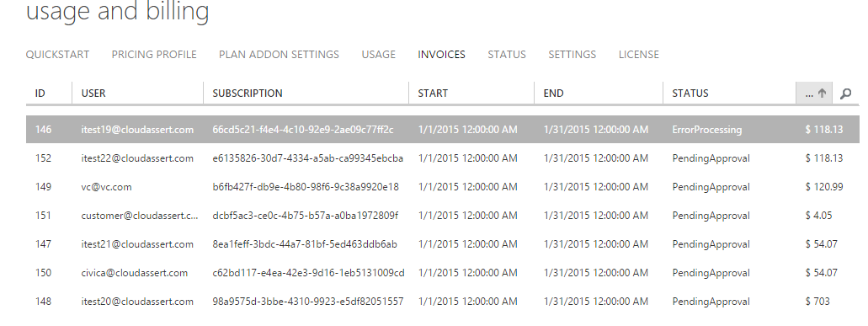Click truncated user customer@cloudassert.c...

pyautogui.click(x=140, y=216)
